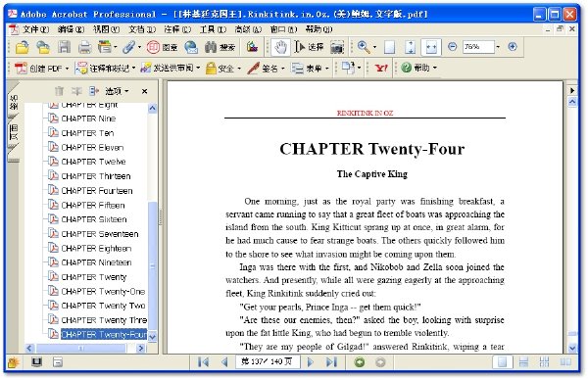This screenshot has width=588, height=380.
Task: Open the Comments (注释) menu
Action: [177, 29]
